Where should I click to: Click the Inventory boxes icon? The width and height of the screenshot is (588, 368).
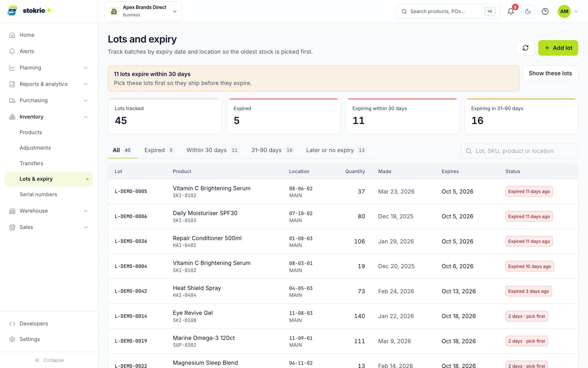12,117
